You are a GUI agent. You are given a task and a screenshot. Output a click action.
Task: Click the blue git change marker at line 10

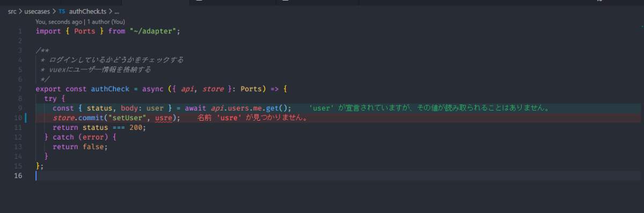pos(26,118)
